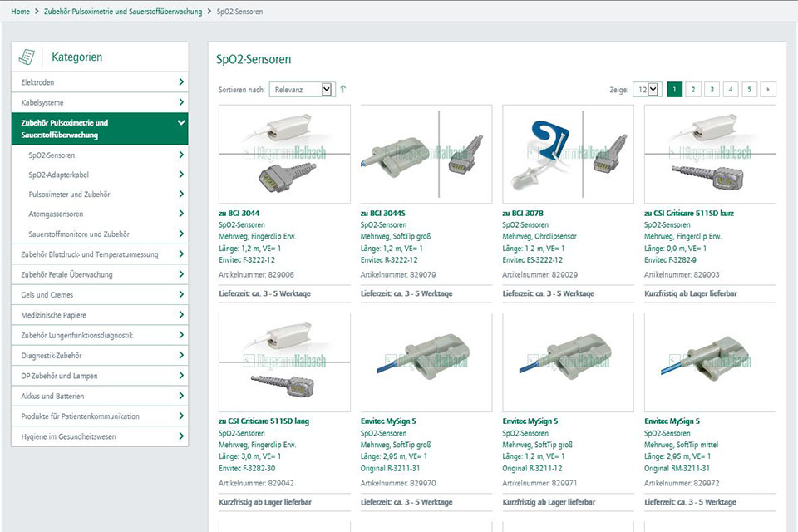Click zu BCI 3044S product image
Screen dimensions: 798x532
coord(426,154)
